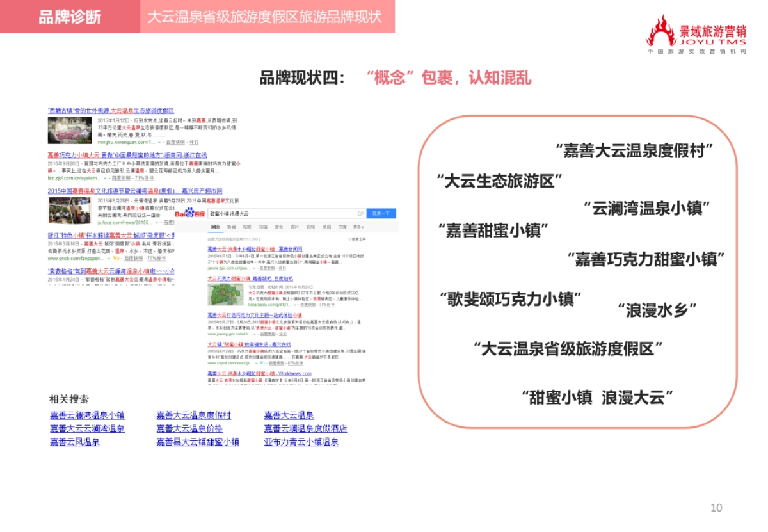The height and width of the screenshot is (532, 768).
Task: Switch to the 地图 search tab
Action: pyautogui.click(x=326, y=227)
